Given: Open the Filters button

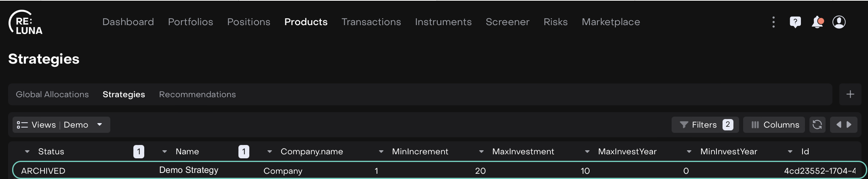Looking at the screenshot, I should (x=705, y=125).
